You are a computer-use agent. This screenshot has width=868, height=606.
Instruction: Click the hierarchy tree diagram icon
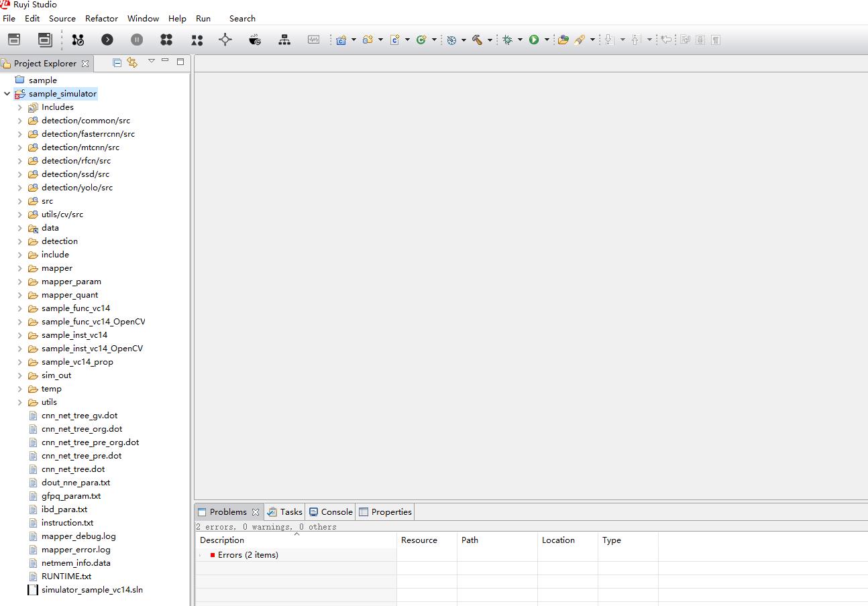point(284,40)
